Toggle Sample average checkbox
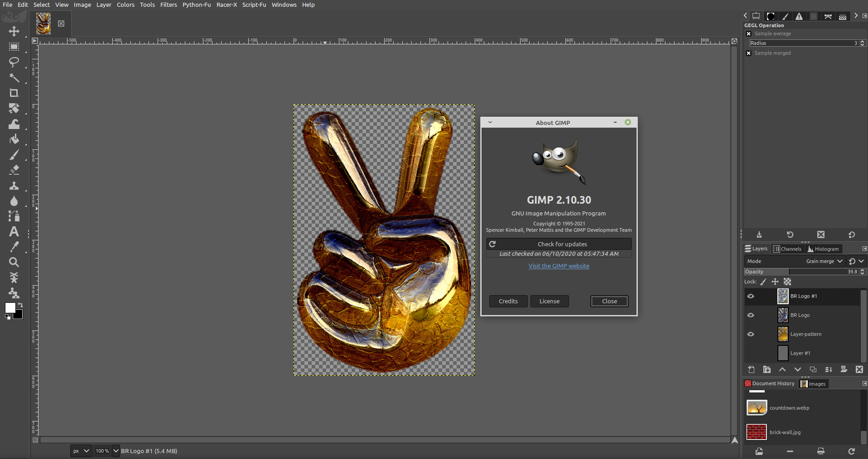 [748, 33]
